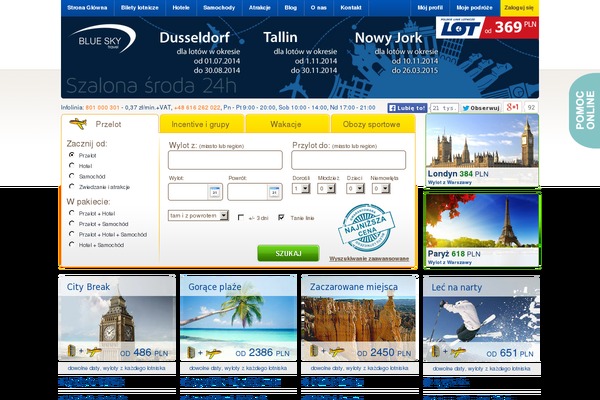This screenshot has width=600, height=400.
Task: Click the LOT airline logo
Action: tap(458, 28)
